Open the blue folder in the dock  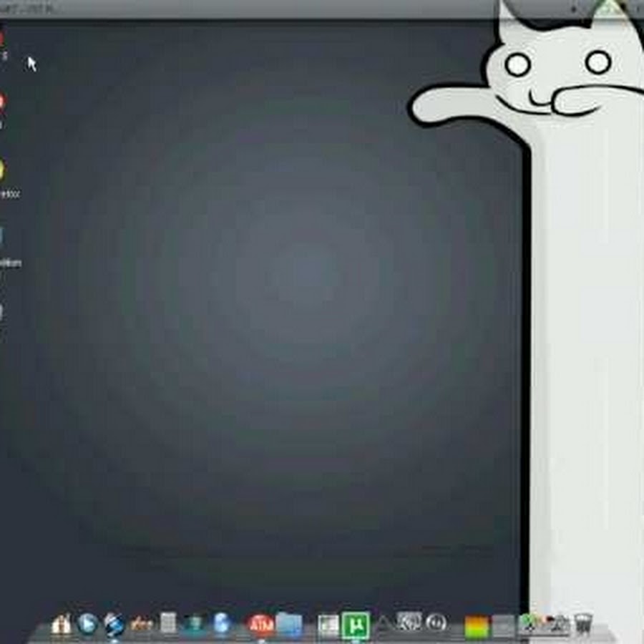(290, 625)
